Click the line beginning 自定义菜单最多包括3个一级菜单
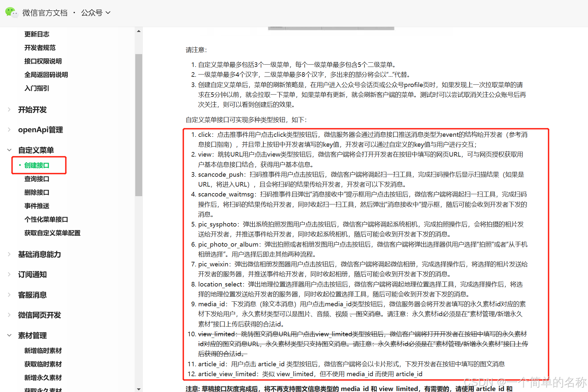This screenshot has width=588, height=392. point(297,65)
